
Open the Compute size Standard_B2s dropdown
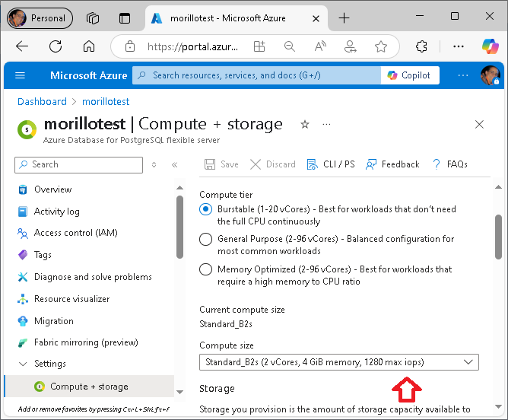pos(339,362)
